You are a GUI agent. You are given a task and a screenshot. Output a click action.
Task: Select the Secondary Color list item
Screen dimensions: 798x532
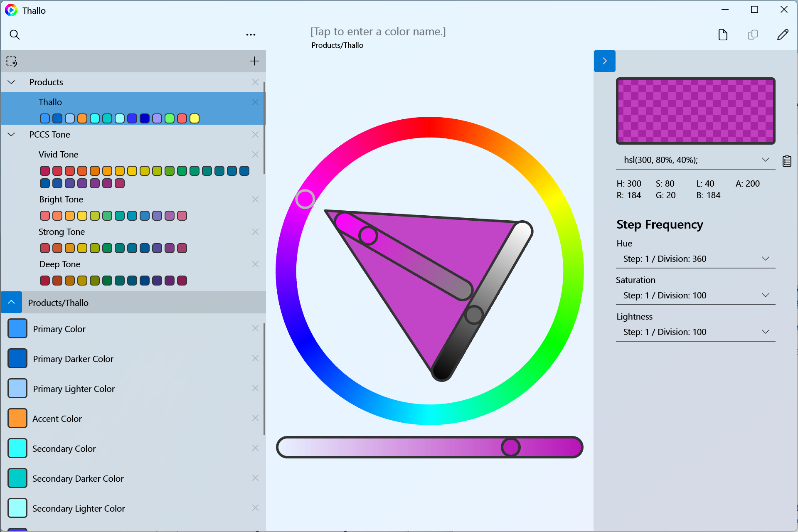132,448
